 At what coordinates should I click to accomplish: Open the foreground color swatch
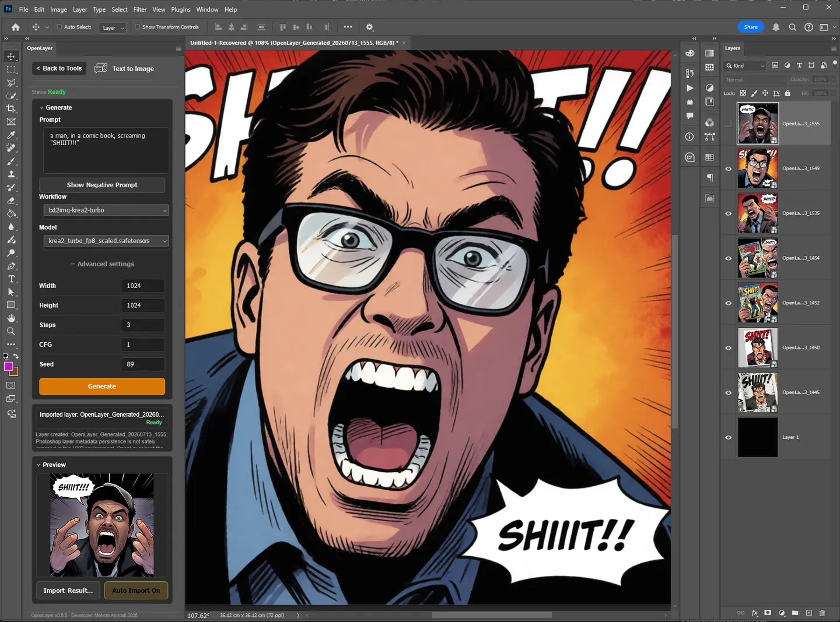tap(8, 367)
